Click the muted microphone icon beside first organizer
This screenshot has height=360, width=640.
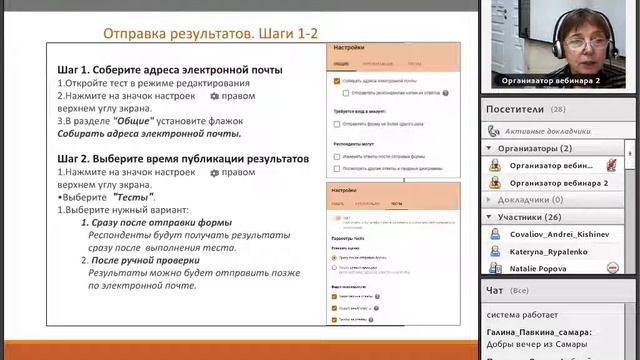pyautogui.click(x=611, y=165)
